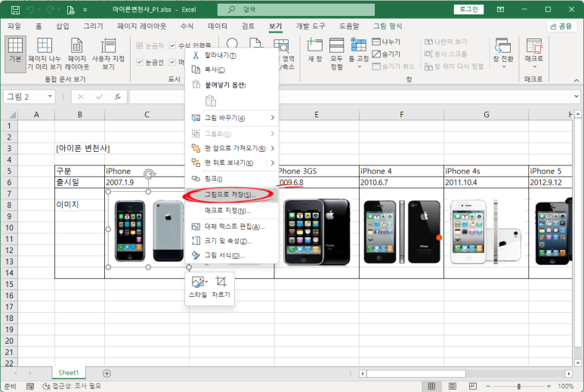584x392 pixels.
Task: Switch to the 데이터 ribbon tab
Action: click(x=218, y=26)
